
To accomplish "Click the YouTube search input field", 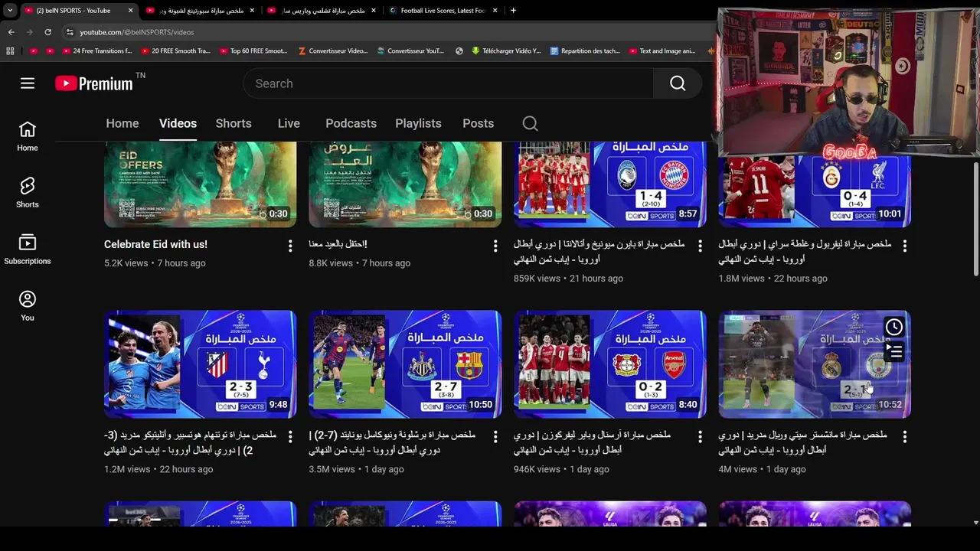I will tap(449, 83).
